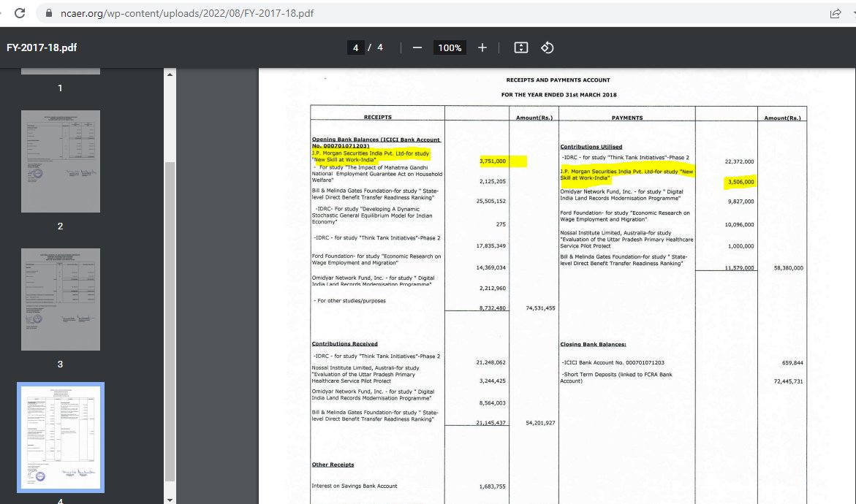
Task: Click the 100% zoom level field
Action: click(x=450, y=48)
